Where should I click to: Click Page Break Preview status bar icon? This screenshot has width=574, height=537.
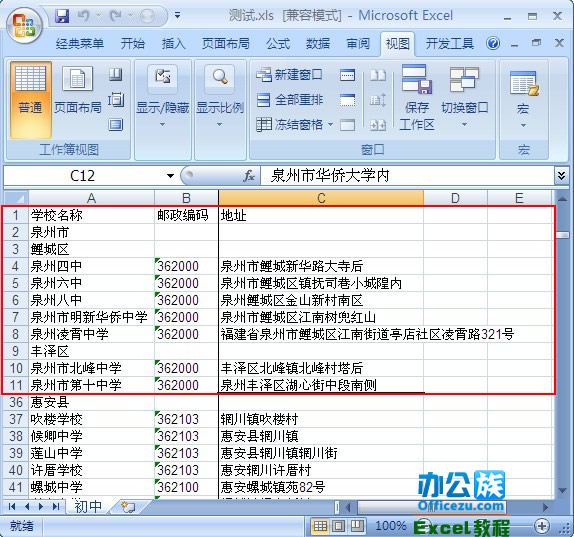357,526
